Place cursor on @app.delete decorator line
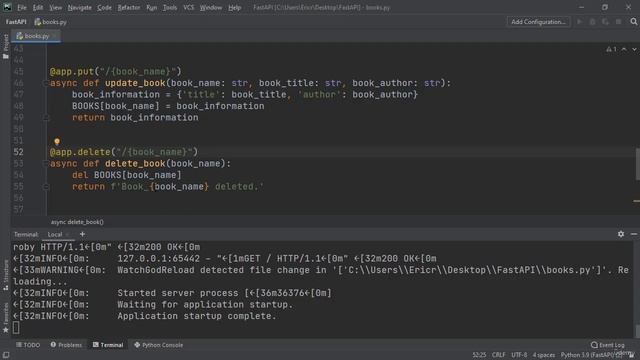 coord(123,152)
